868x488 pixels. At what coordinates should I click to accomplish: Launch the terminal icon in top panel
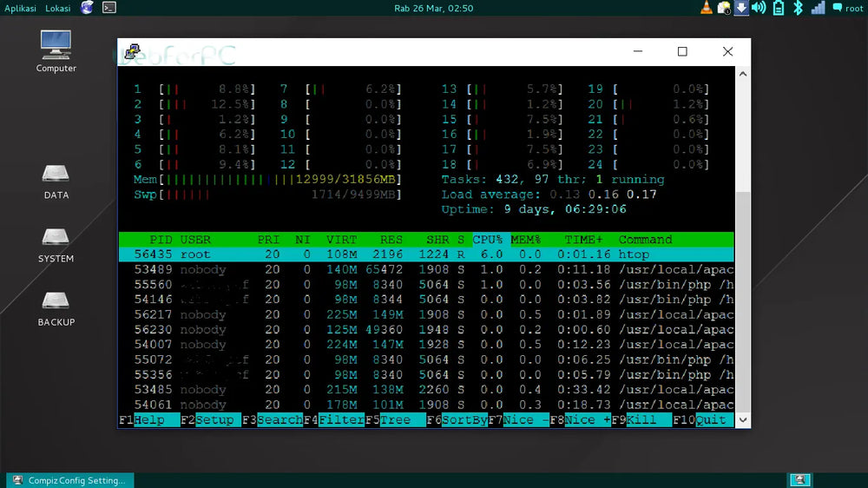(x=109, y=8)
